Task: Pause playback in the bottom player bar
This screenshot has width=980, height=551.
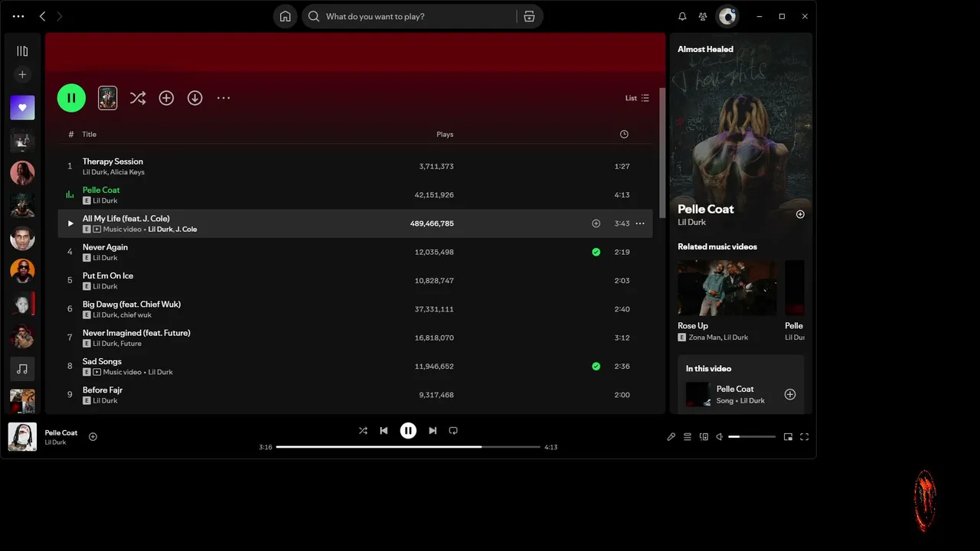Action: 408,431
